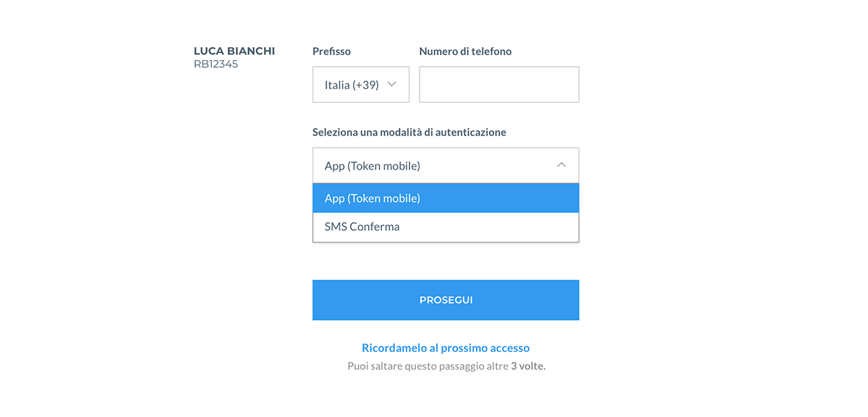Select the highlighted App (Token mobile) option
Image resolution: width=868 pixels, height=417 pixels.
click(446, 198)
